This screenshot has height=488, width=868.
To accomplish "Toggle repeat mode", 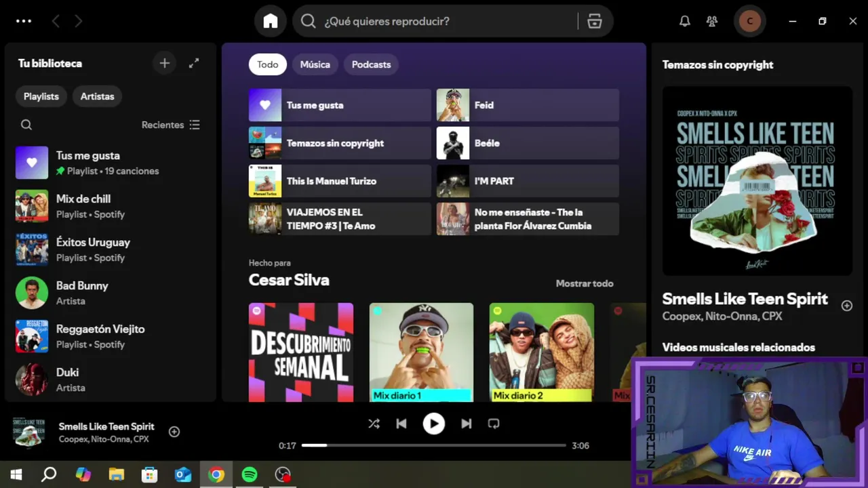I will click(494, 424).
